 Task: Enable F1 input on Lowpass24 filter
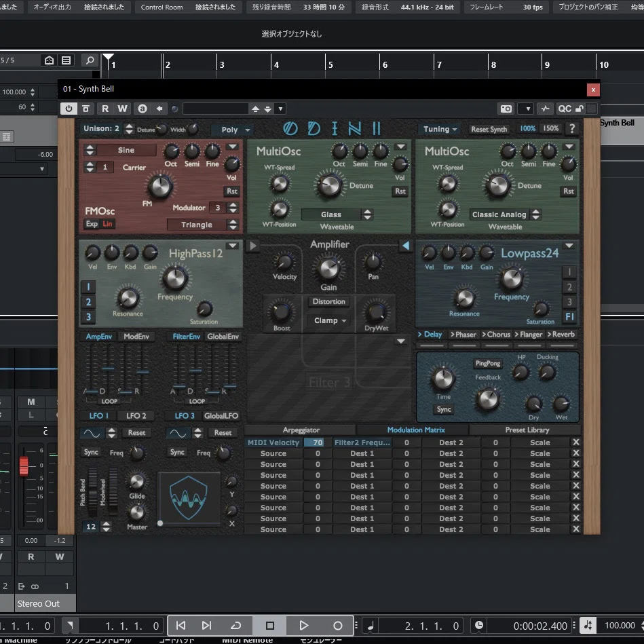569,317
